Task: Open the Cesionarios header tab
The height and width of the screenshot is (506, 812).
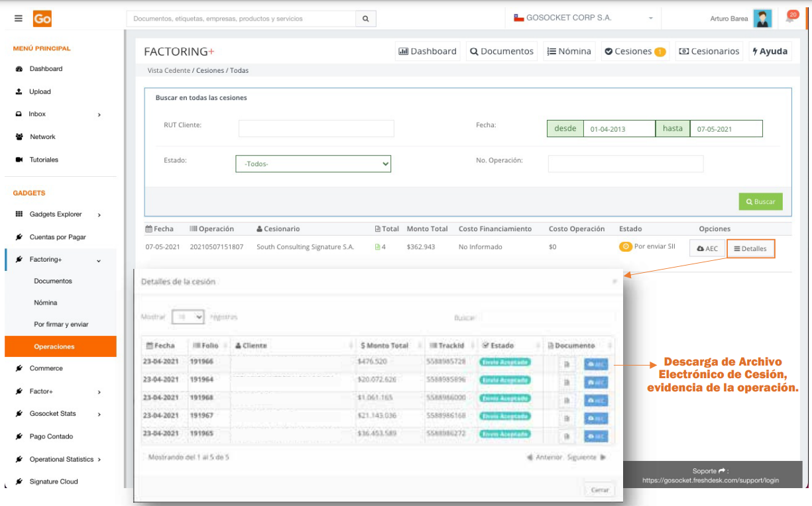Action: [x=709, y=51]
